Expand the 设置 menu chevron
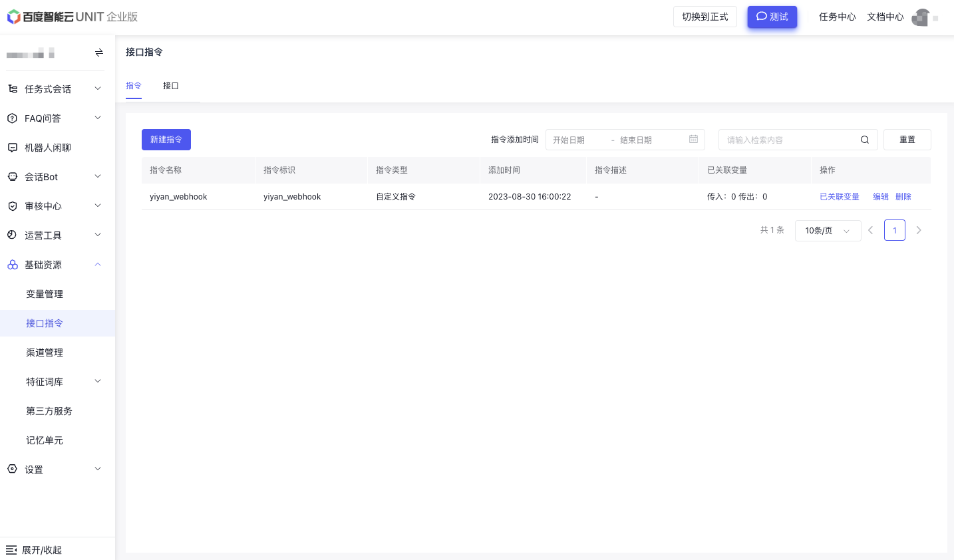The width and height of the screenshot is (954, 560). pos(98,469)
